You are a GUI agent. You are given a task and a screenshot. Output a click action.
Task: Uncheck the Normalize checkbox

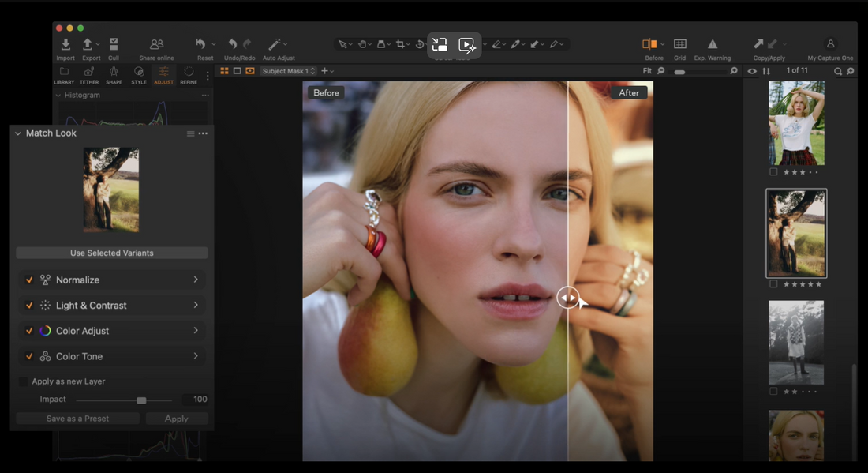(29, 280)
